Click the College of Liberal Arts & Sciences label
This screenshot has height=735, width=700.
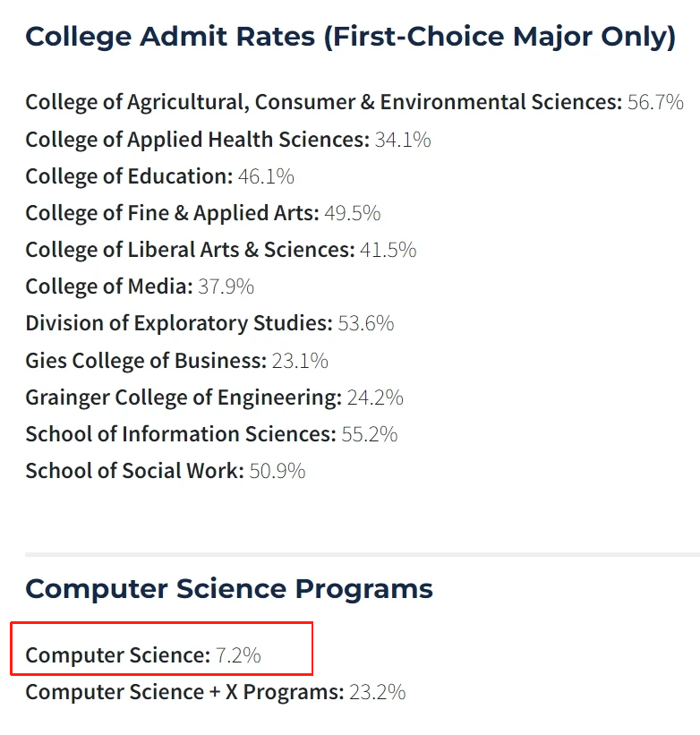pos(190,250)
